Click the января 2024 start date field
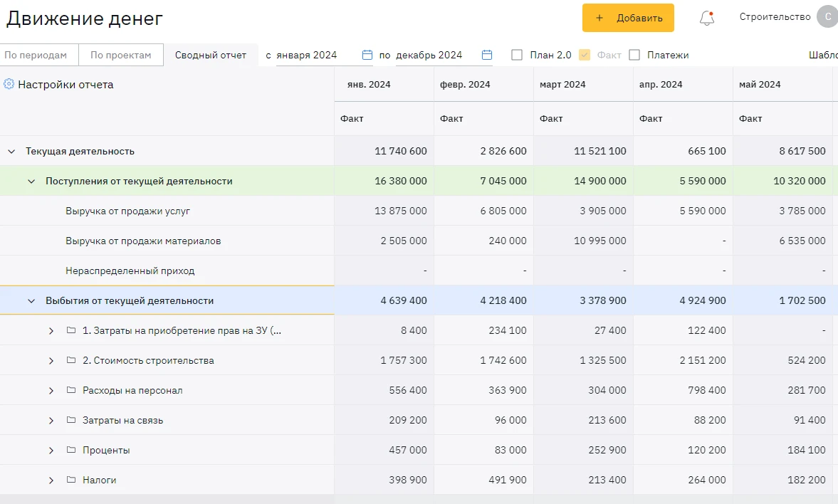 (x=317, y=55)
